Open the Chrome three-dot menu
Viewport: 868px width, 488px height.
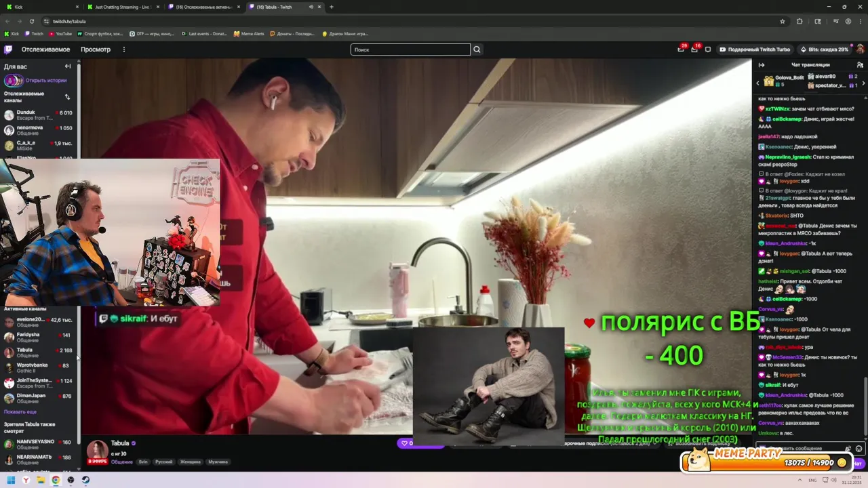859,21
